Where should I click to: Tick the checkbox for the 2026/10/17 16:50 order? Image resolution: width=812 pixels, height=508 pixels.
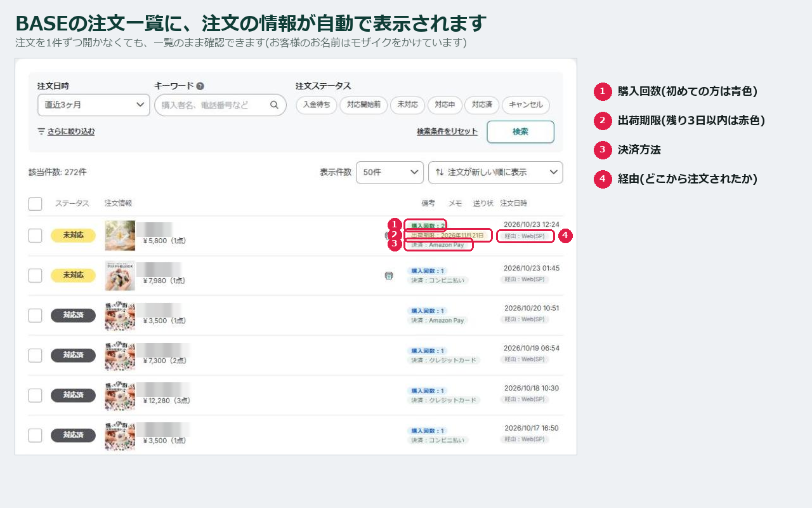(36, 435)
